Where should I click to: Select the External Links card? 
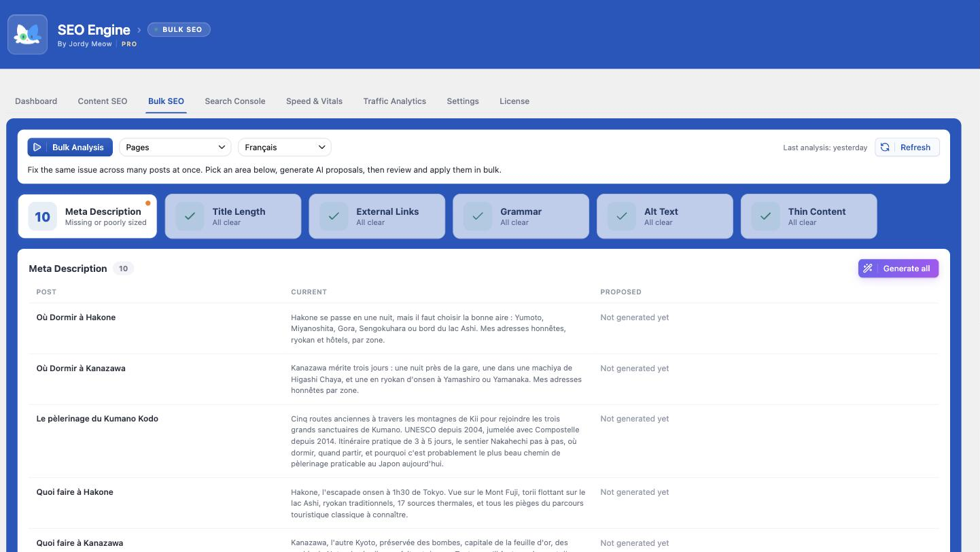(x=377, y=216)
